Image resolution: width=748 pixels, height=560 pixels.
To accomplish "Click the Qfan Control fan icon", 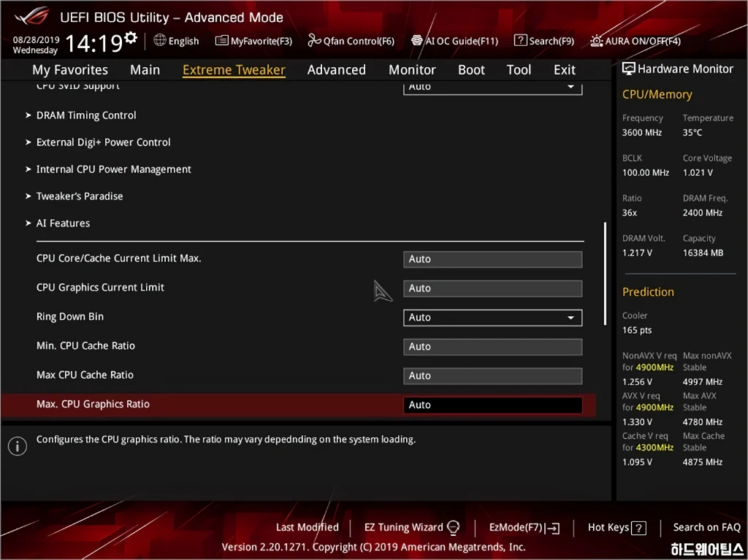I will point(314,41).
